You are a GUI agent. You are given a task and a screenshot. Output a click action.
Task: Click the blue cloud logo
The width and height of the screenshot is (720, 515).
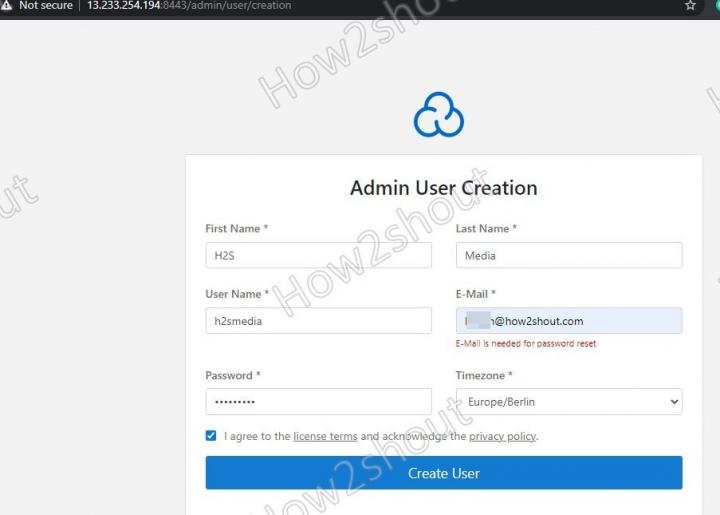point(439,114)
